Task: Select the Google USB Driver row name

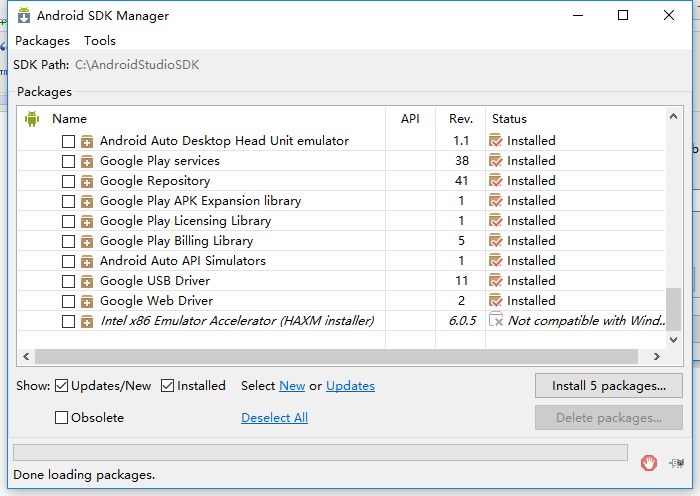Action: pyautogui.click(x=155, y=281)
